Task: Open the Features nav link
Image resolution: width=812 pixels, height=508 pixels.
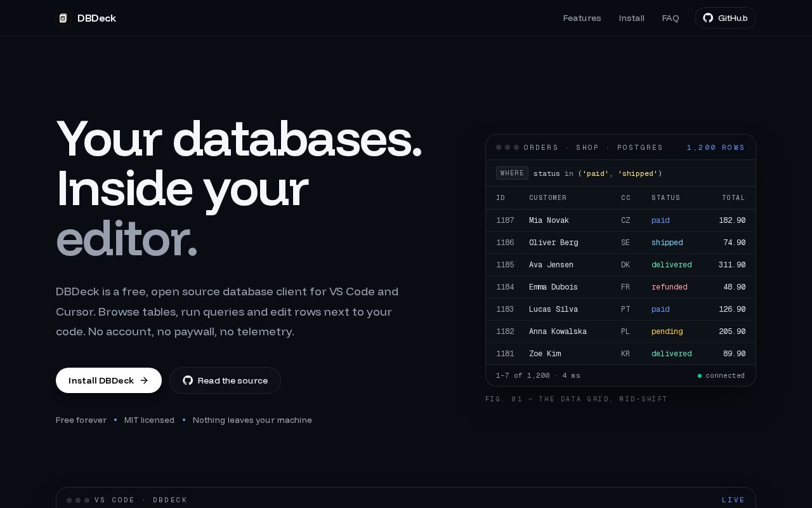Action: pos(582,18)
